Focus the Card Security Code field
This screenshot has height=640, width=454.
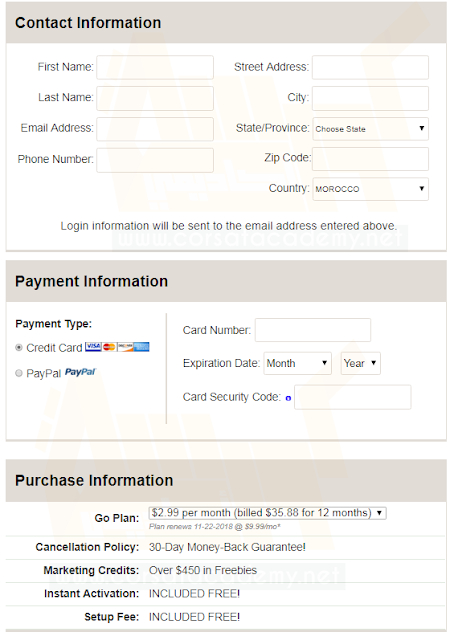coord(353,397)
